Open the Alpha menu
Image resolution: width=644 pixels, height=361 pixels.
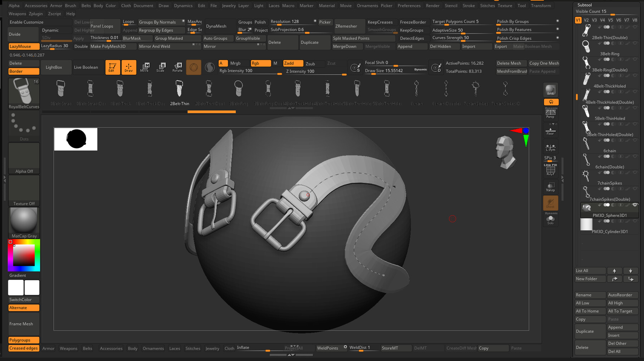(14, 5)
